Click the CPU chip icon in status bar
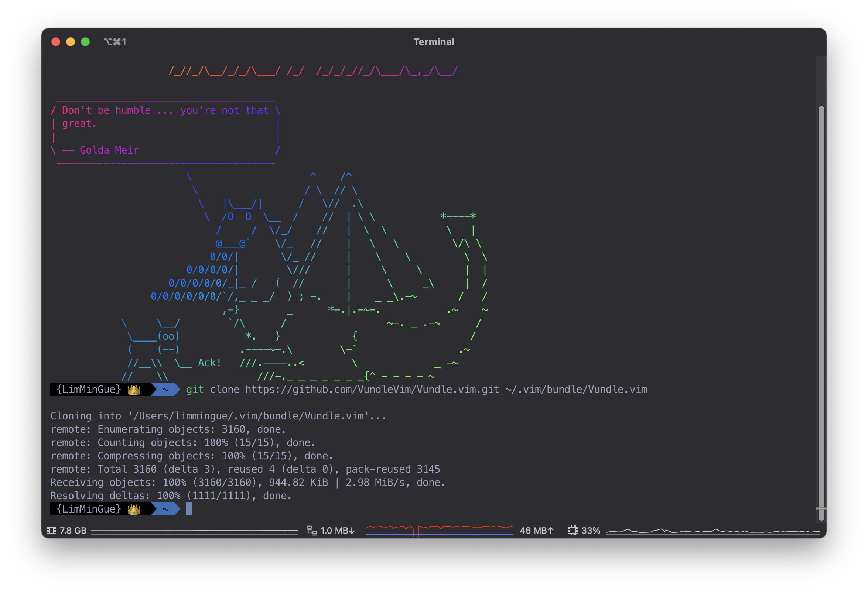Screen dimensions: 868x593 click(572, 530)
